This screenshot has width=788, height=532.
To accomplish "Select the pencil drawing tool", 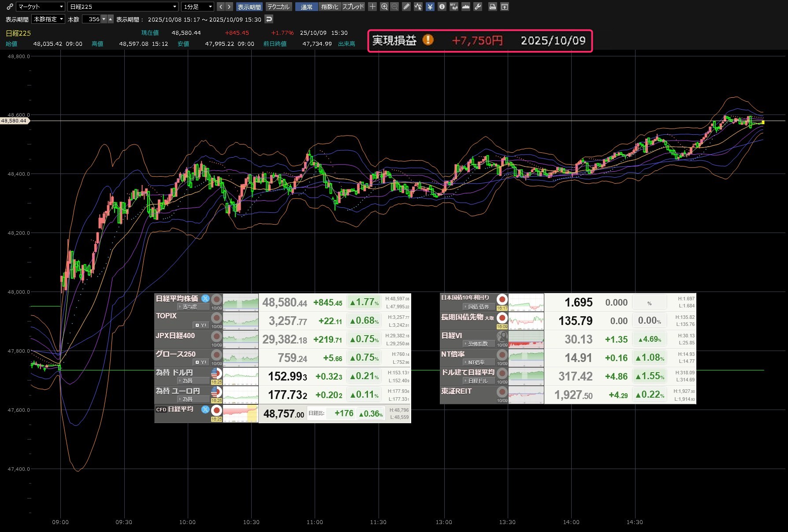I will pos(406,7).
